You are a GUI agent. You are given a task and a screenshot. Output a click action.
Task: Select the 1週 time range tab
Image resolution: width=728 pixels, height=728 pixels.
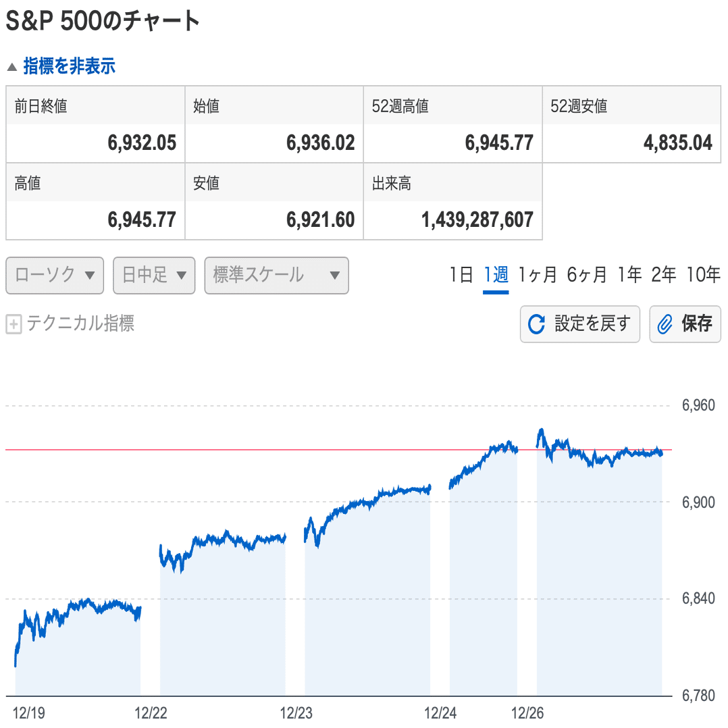coord(496,275)
